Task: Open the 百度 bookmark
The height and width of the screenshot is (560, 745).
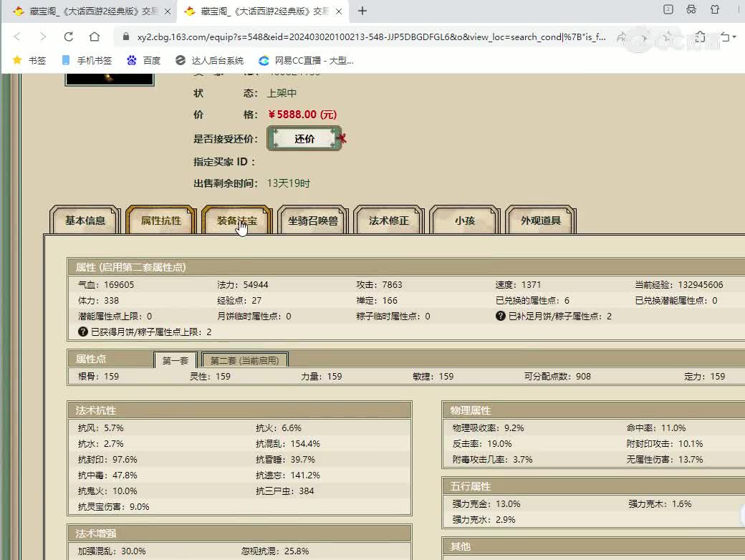Action: click(144, 60)
